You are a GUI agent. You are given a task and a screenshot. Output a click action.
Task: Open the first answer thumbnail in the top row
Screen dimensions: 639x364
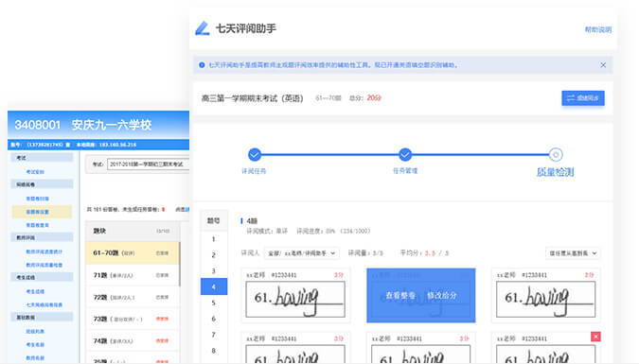[295, 300]
